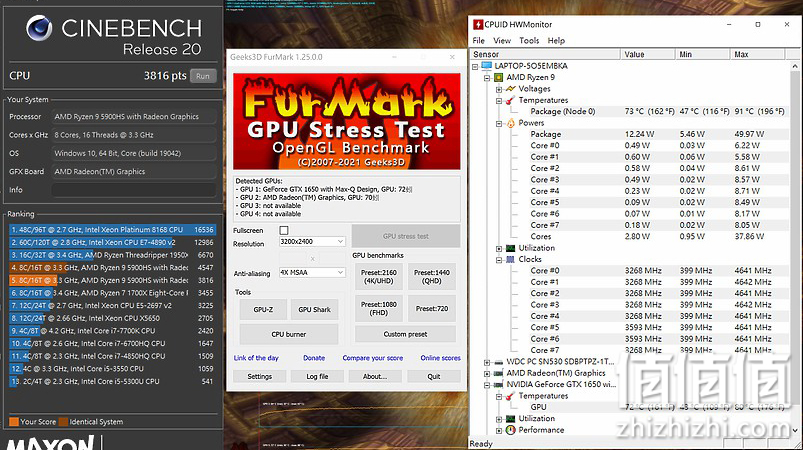The width and height of the screenshot is (803, 450).
Task: Quit FurMark with the Quit button
Action: click(x=434, y=376)
